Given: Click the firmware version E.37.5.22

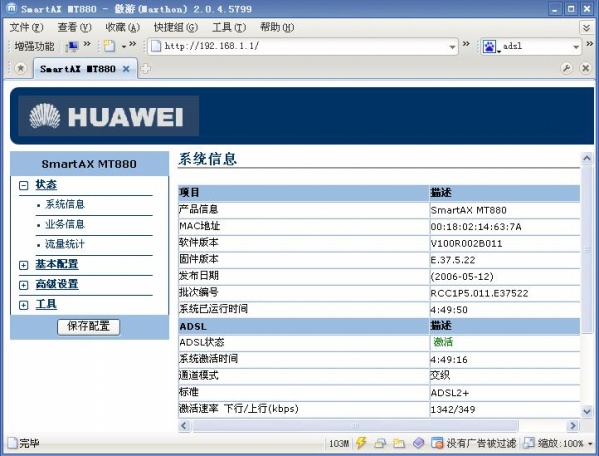Looking at the screenshot, I should tap(453, 260).
